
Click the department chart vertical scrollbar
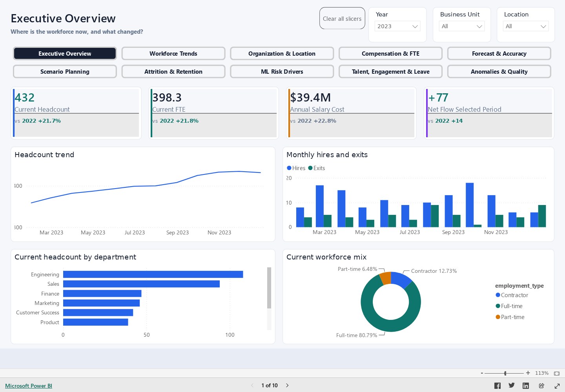269,288
